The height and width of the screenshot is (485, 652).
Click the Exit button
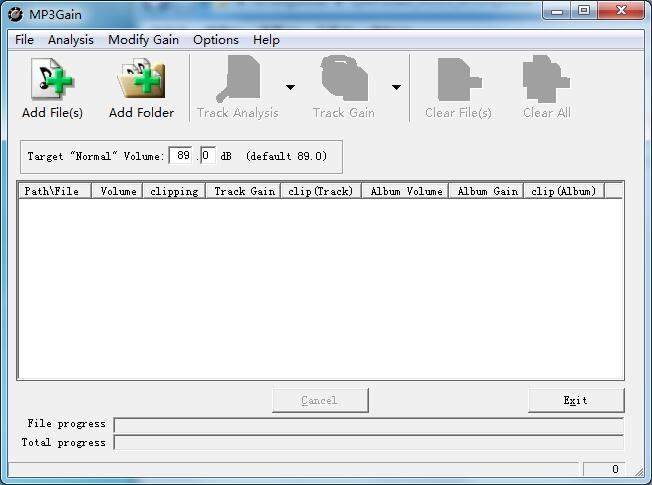point(576,400)
